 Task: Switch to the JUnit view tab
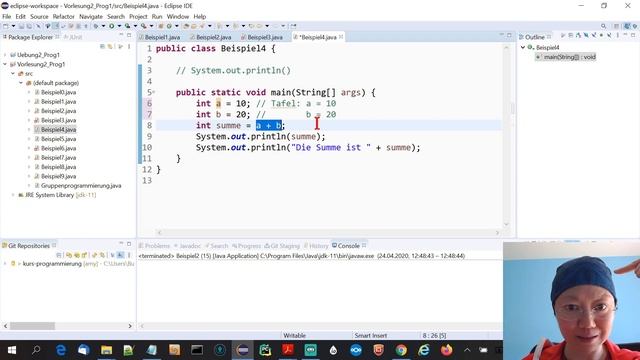(73, 37)
